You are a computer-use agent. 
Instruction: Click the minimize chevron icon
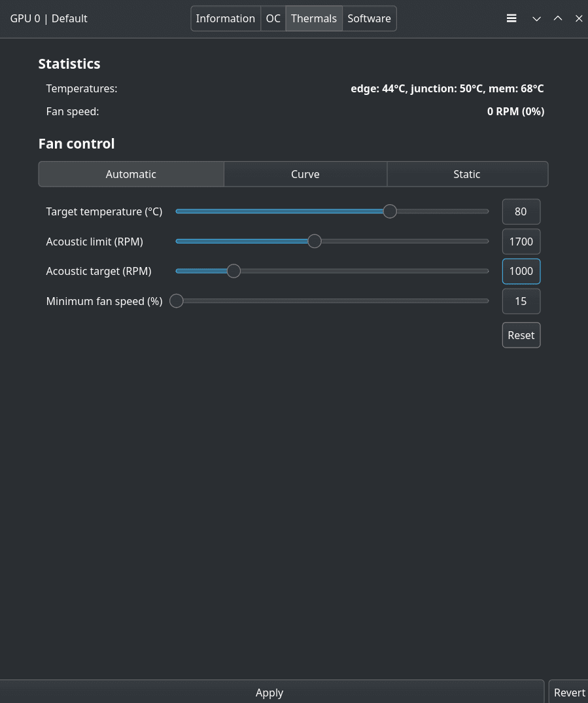[536, 18]
